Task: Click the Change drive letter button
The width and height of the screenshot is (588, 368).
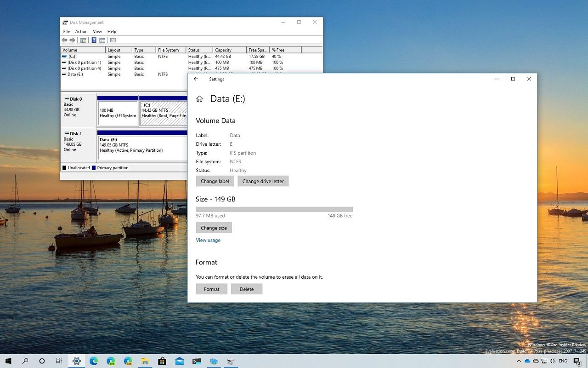Action: pos(263,181)
